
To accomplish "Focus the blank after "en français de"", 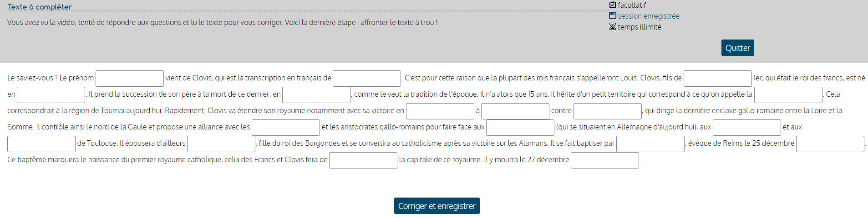I will [x=367, y=79].
